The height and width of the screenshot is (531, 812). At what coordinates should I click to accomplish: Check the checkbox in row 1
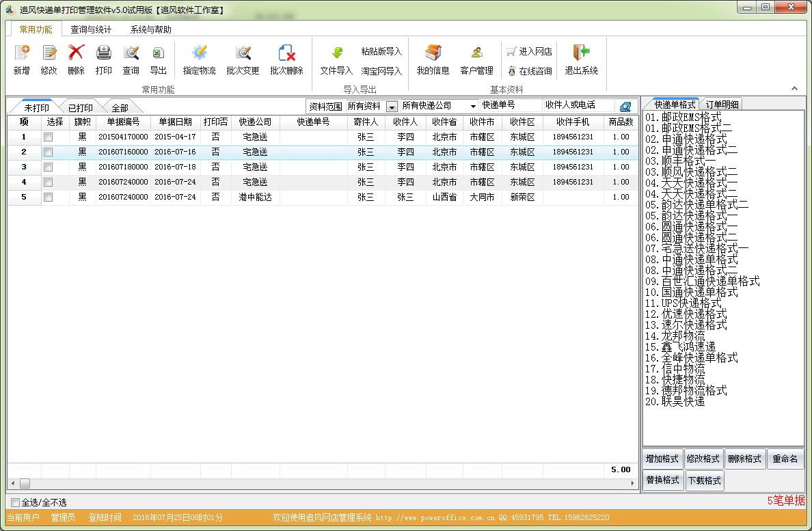(x=49, y=137)
